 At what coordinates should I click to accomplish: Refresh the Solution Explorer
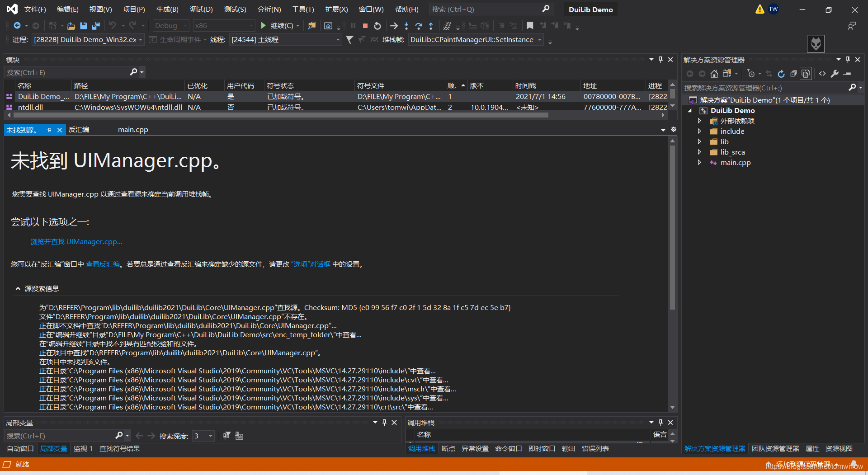pyautogui.click(x=781, y=74)
